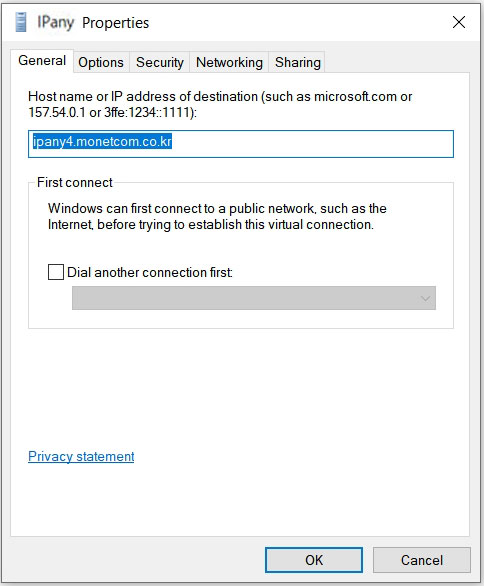Enable the Dial another connection first checkbox
Screen dimensions: 484x586
[56, 272]
